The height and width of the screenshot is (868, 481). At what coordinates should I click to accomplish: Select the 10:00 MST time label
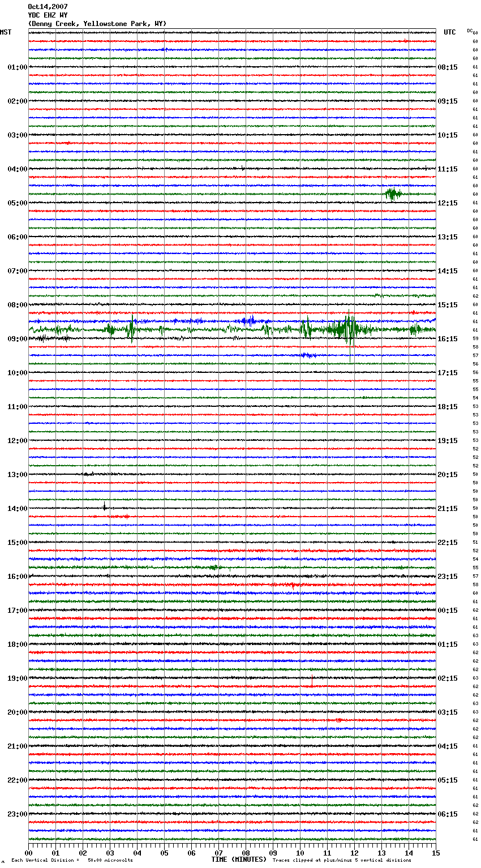18,373
